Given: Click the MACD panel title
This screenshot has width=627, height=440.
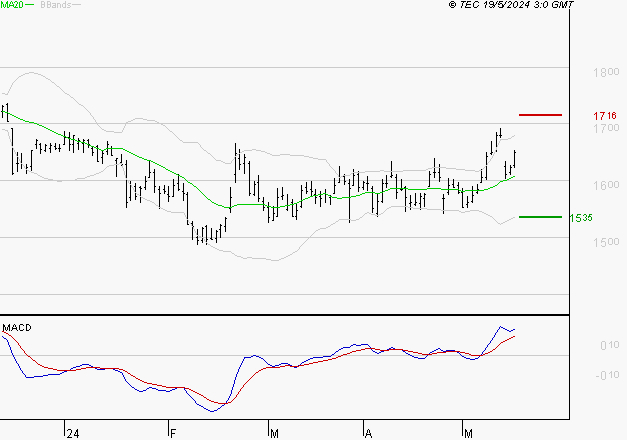Looking at the screenshot, I should 17,328.
